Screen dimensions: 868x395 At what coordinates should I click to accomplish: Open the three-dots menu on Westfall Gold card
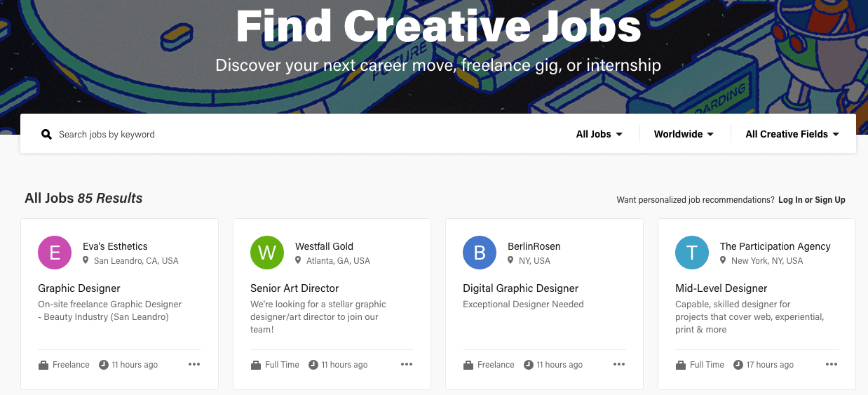pos(407,364)
